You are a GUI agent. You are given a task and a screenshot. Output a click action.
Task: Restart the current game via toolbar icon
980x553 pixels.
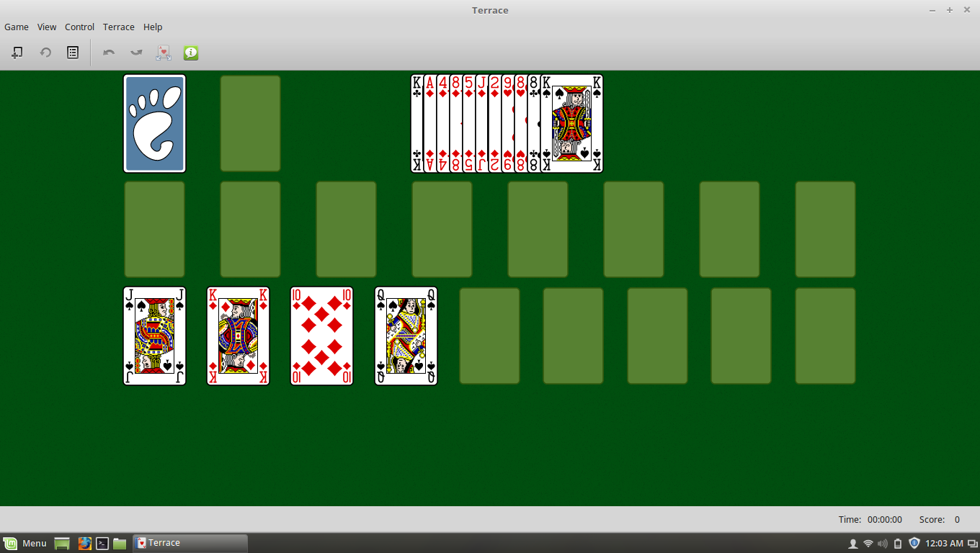click(x=45, y=52)
